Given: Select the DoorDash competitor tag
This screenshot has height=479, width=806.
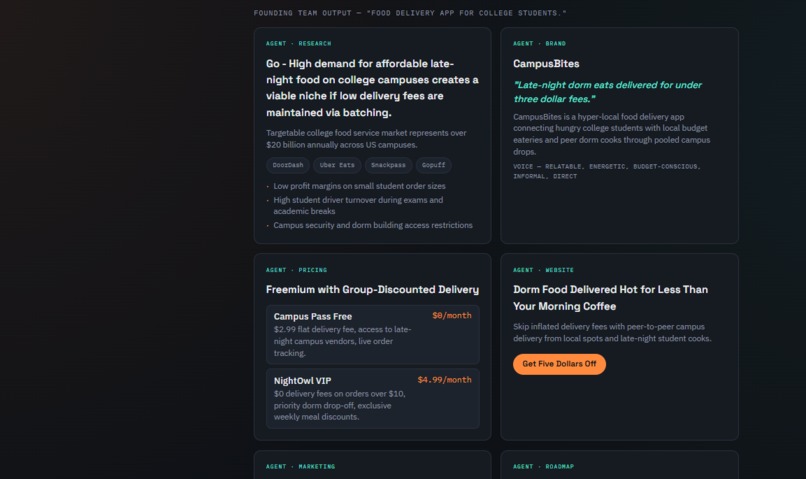Looking at the screenshot, I should [288, 165].
